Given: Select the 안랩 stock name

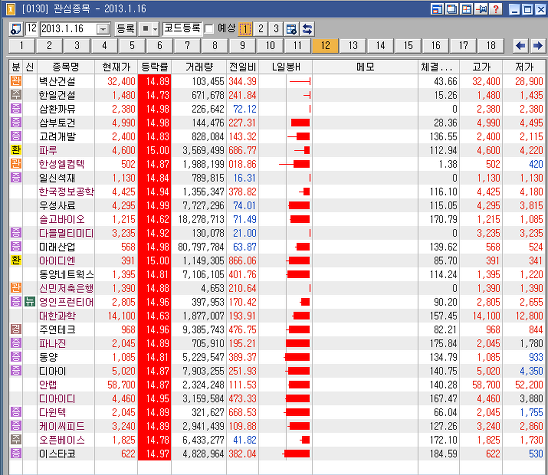Looking at the screenshot, I should (x=48, y=384).
